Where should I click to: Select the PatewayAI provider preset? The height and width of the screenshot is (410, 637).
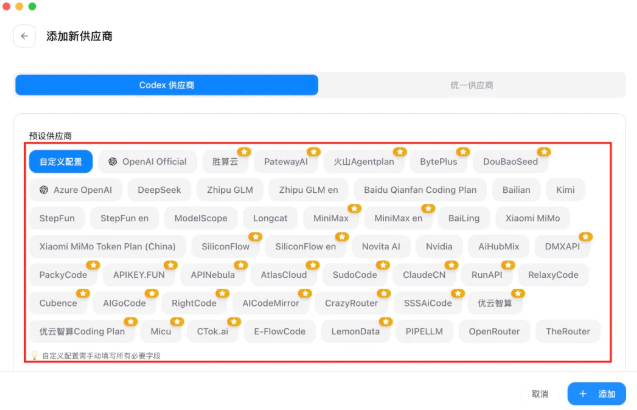286,162
